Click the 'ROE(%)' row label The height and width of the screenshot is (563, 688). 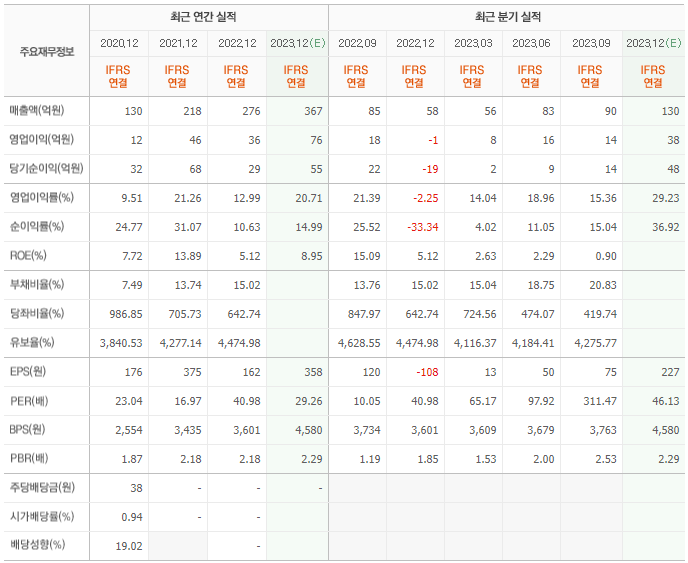pos(28,255)
